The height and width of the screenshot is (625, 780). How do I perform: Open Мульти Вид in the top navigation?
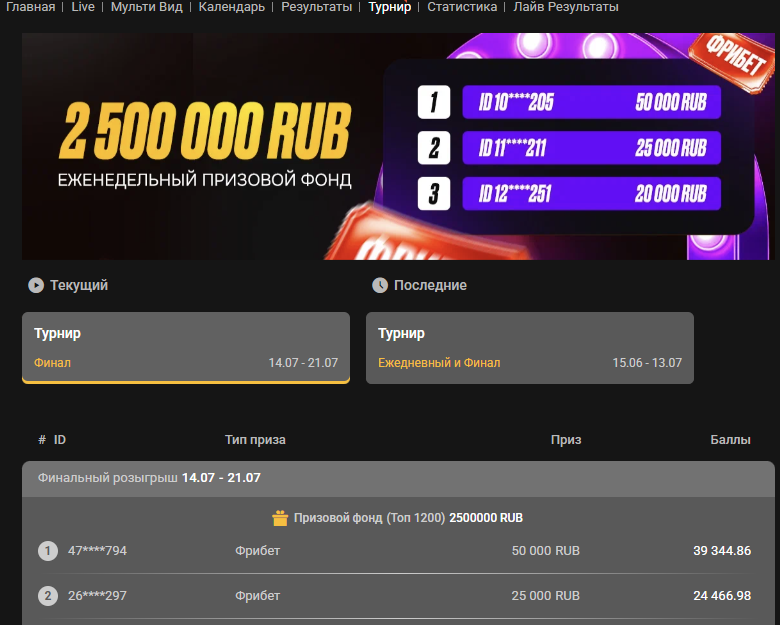click(146, 7)
